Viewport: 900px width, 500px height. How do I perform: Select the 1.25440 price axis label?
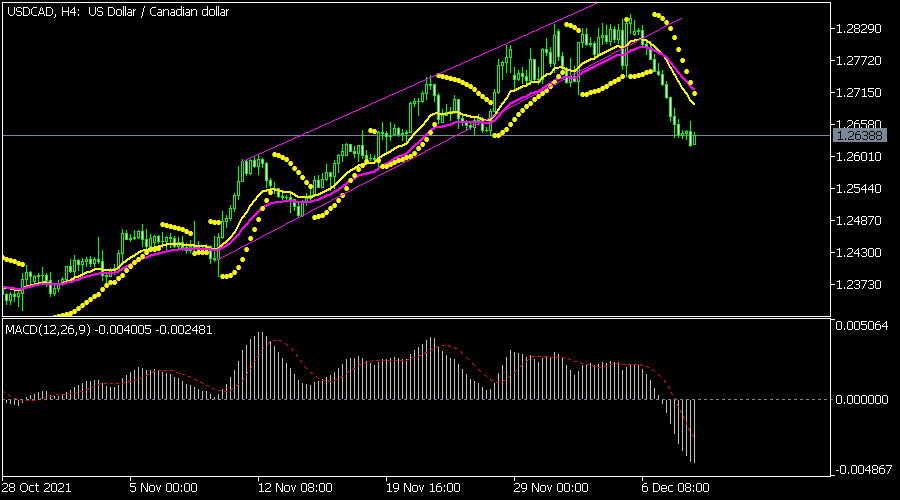[859, 189]
